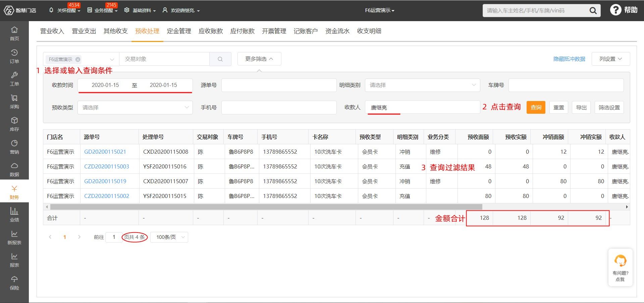The image size is (644, 303).
Task: Open the 保险 insurance sidebar icon
Action: (x=14, y=283)
